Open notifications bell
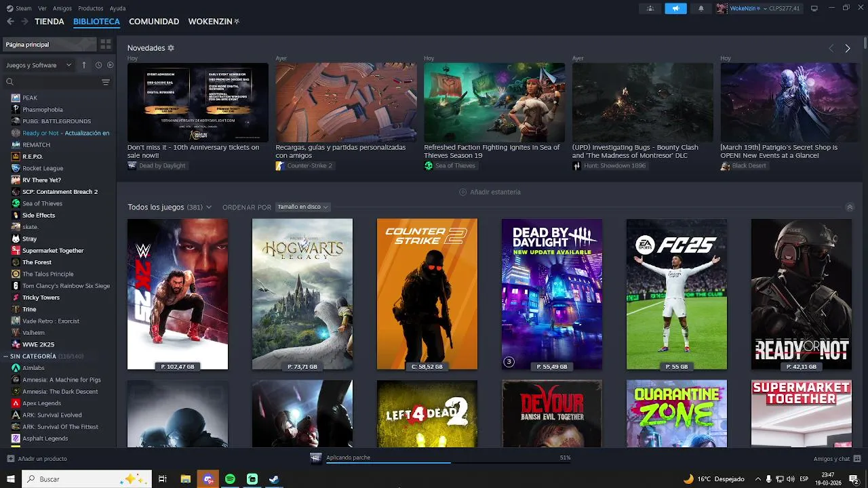Viewport: 868px width, 488px height. [x=701, y=8]
